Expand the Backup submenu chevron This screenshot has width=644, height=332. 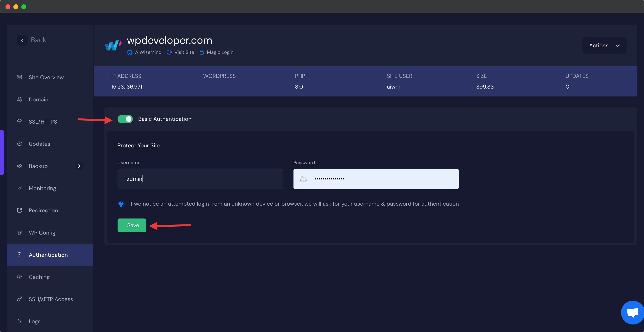click(x=79, y=166)
